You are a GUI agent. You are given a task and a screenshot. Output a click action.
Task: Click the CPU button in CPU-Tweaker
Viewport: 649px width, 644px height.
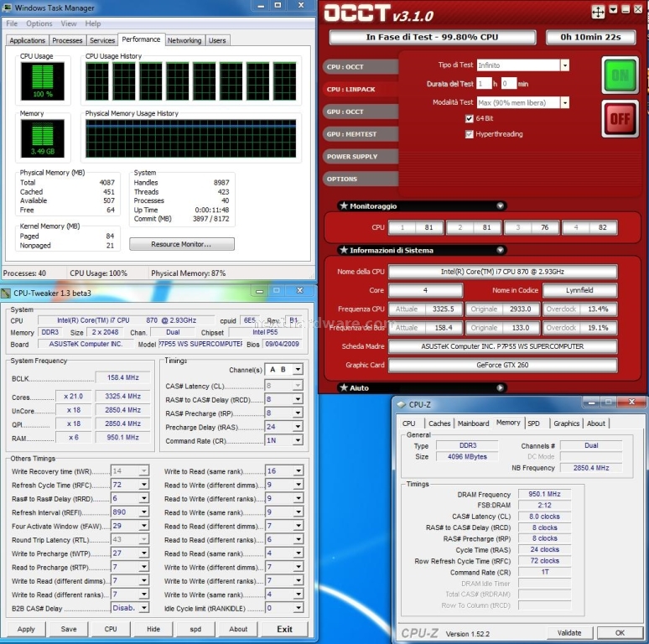click(x=111, y=629)
